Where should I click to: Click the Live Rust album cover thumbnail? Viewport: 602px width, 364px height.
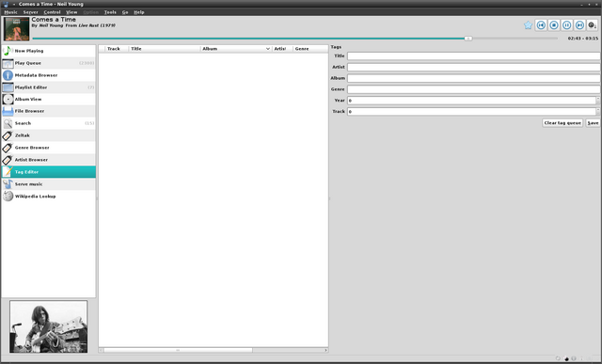click(17, 29)
